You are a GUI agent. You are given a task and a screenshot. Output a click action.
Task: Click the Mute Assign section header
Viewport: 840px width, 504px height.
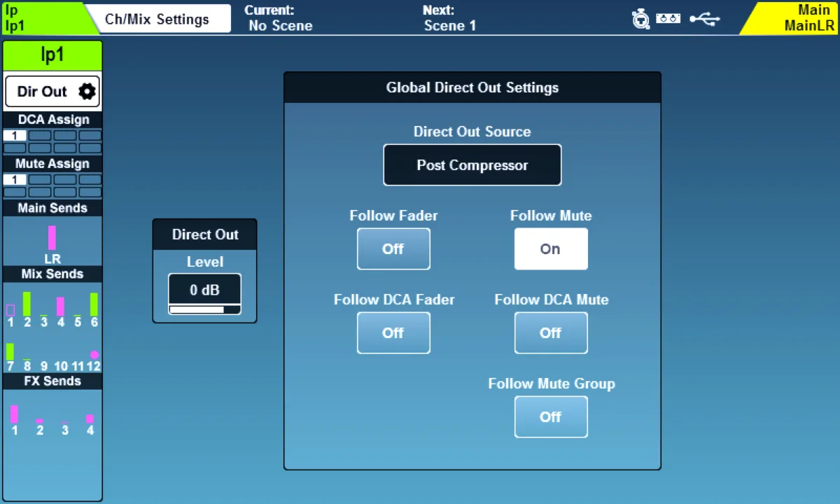53,164
